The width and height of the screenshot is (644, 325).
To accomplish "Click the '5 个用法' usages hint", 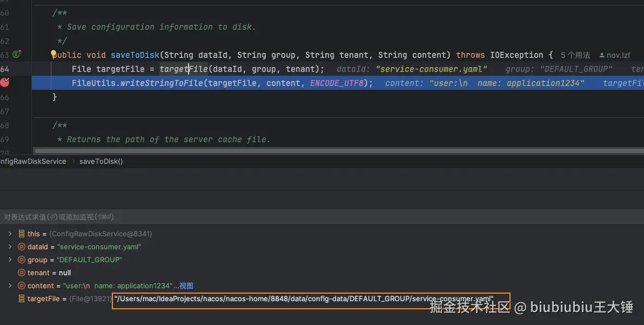I will pos(575,55).
